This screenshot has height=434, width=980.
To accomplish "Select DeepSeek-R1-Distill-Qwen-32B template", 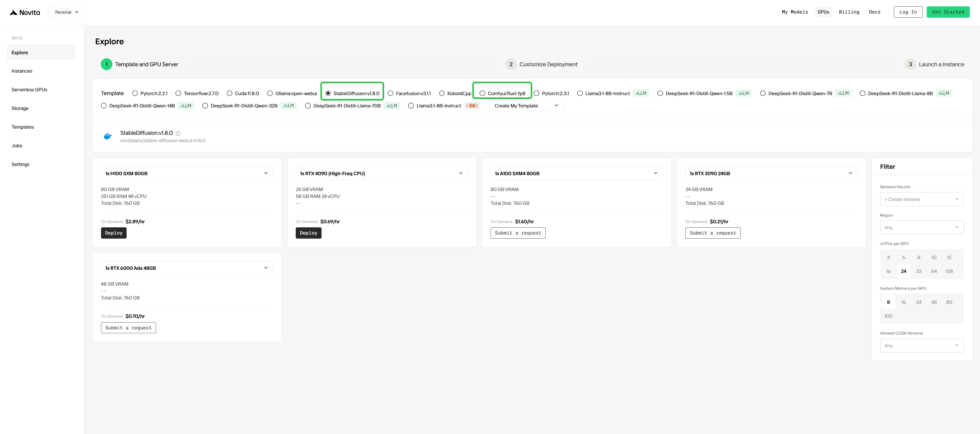I will pos(205,106).
